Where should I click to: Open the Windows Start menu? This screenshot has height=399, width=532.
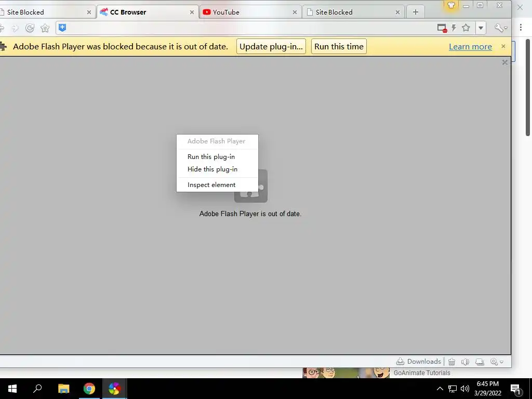(12, 389)
